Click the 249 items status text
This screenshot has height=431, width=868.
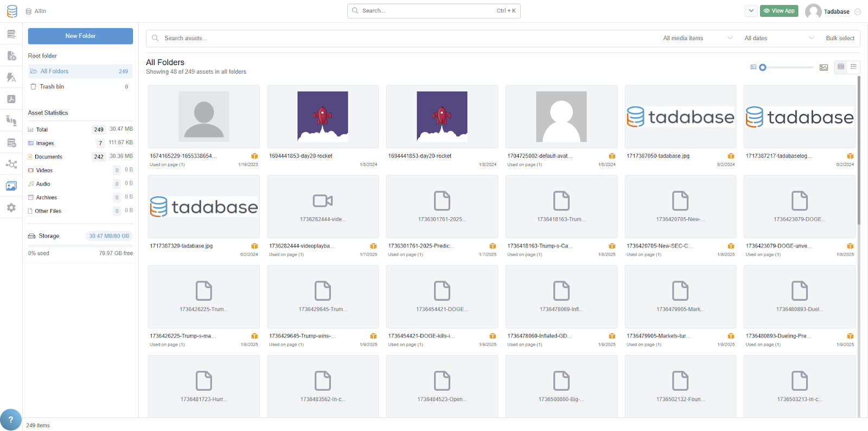pyautogui.click(x=38, y=426)
